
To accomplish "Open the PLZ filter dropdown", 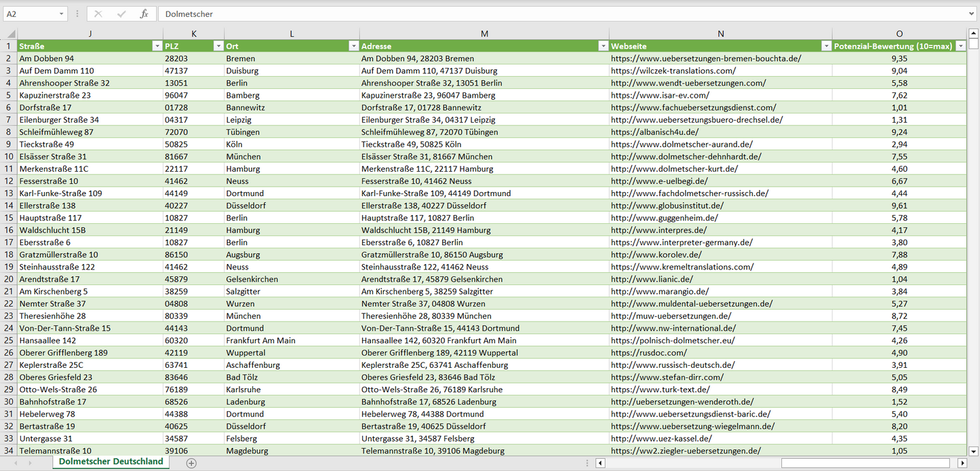I will (x=218, y=46).
